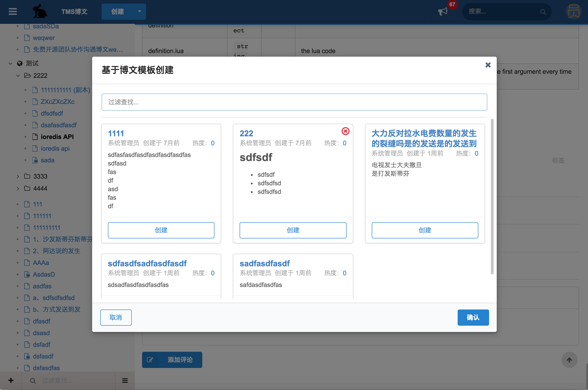Click the 热度 value 0 on the 1111 card
The width and height of the screenshot is (588, 390).
point(212,143)
